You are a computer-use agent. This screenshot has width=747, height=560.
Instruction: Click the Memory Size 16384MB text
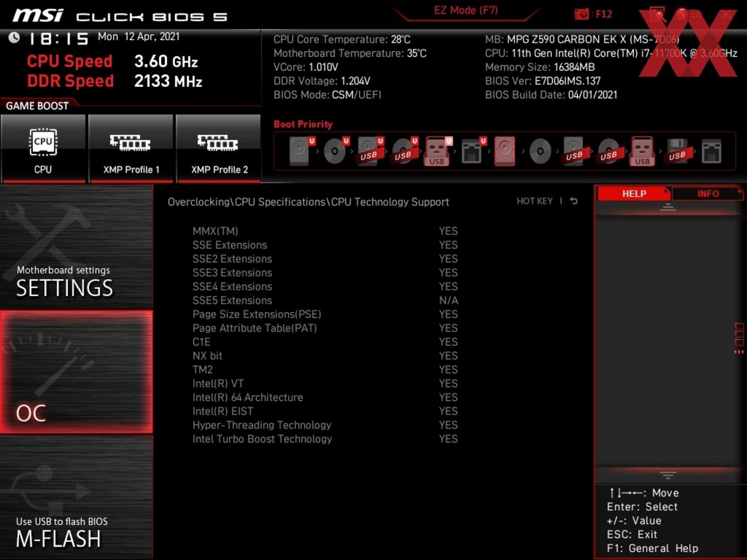pos(540,67)
